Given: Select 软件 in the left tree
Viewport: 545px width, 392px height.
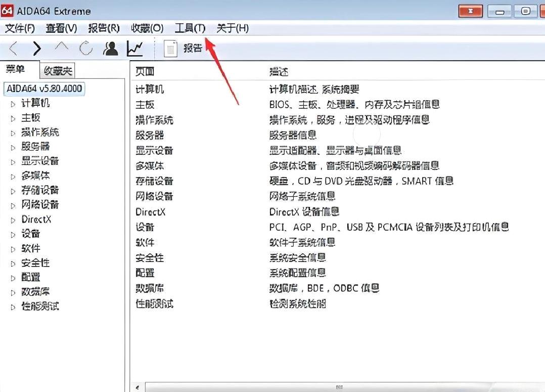Looking at the screenshot, I should pos(30,248).
